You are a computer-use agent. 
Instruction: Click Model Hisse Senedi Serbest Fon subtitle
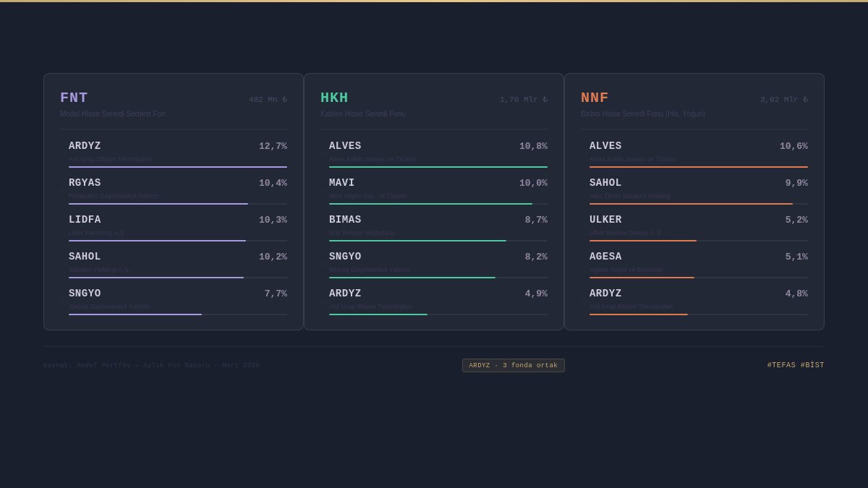coord(113,114)
